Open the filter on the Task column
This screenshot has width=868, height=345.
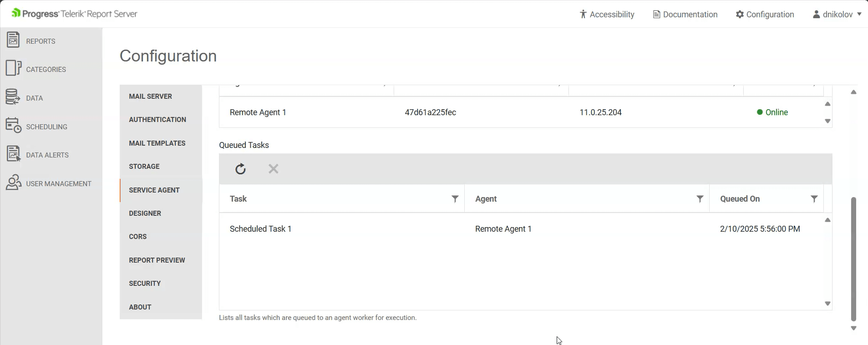click(454, 199)
